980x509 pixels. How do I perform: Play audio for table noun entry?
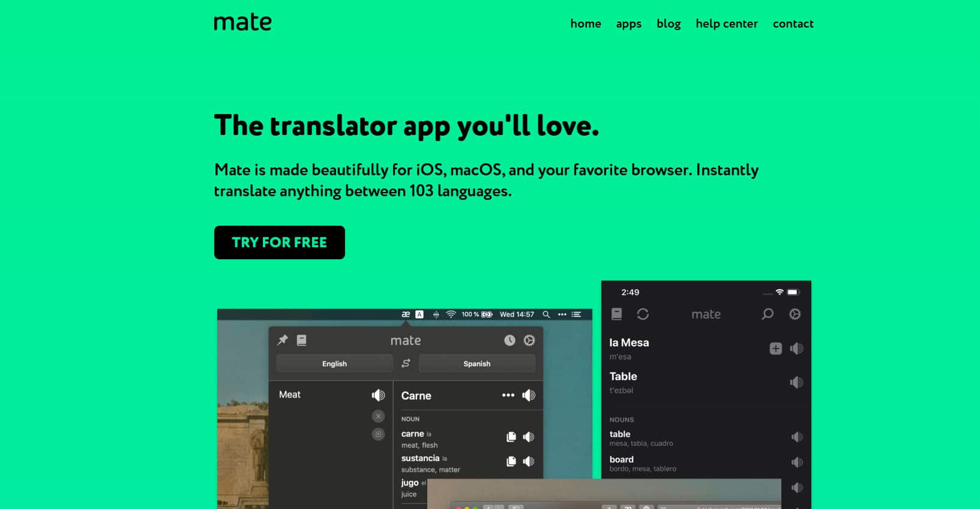797,437
